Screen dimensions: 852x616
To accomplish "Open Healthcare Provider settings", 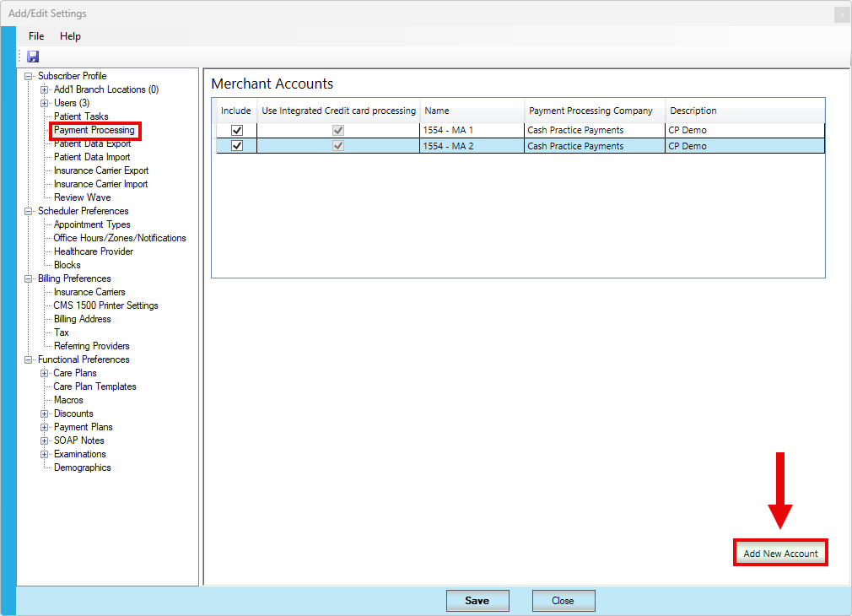I will point(94,251).
